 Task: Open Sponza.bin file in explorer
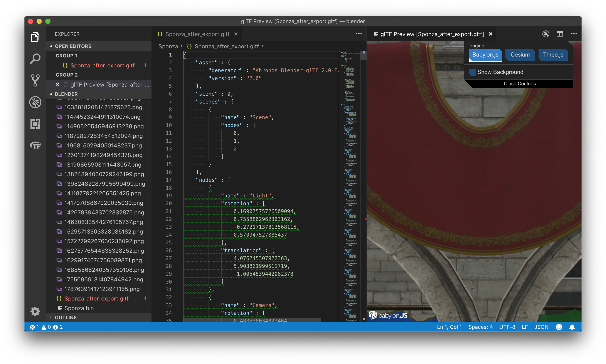click(x=99, y=308)
